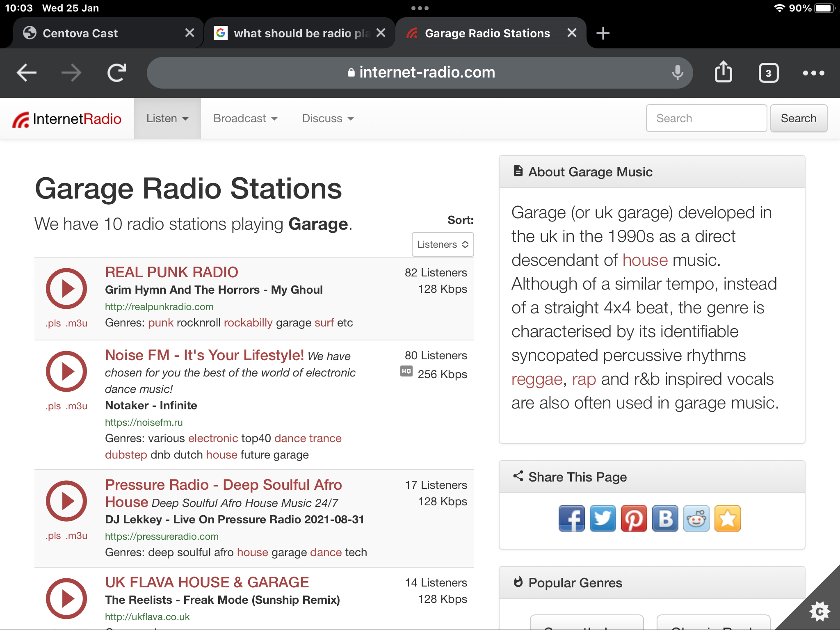The width and height of the screenshot is (840, 630).
Task: Expand the Broadcast menu
Action: pos(245,119)
